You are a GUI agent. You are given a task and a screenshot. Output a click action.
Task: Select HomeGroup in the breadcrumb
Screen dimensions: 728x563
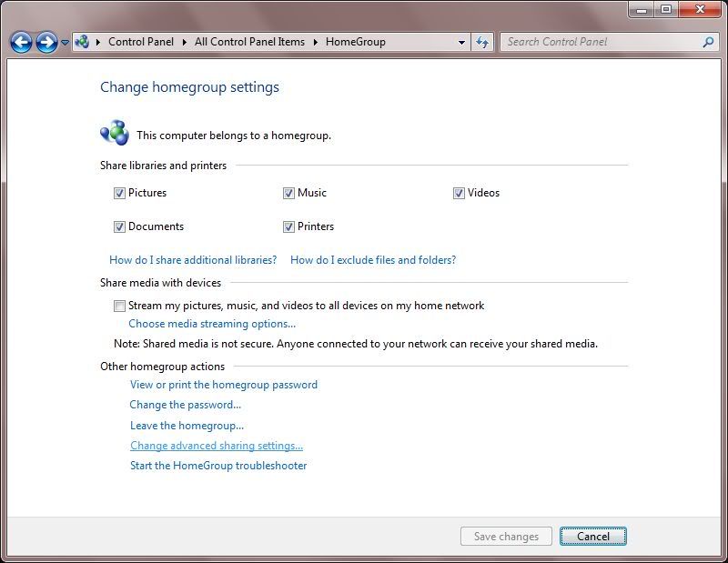[x=356, y=42]
